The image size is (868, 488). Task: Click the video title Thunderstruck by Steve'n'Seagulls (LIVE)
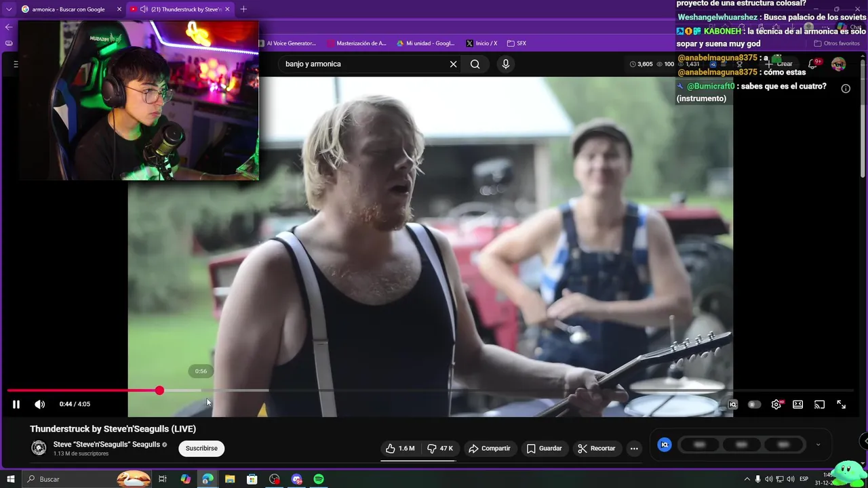tap(113, 429)
